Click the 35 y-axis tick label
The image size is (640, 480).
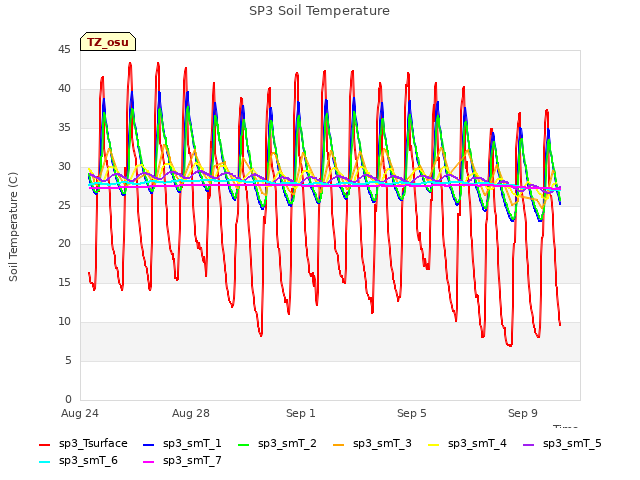coord(64,128)
